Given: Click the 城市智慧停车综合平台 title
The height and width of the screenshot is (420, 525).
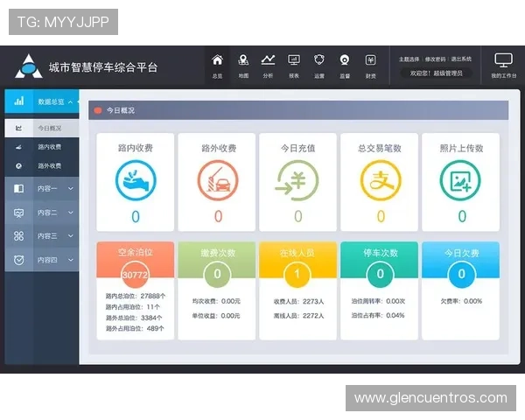Looking at the screenshot, I should 103,67.
